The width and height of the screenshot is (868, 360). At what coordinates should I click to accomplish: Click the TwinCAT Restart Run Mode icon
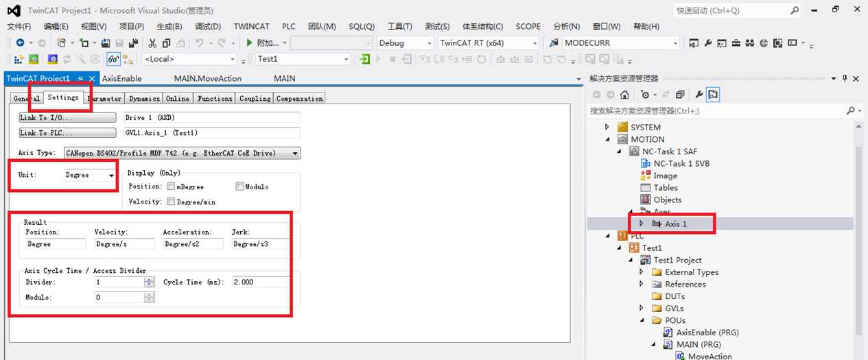(33, 59)
